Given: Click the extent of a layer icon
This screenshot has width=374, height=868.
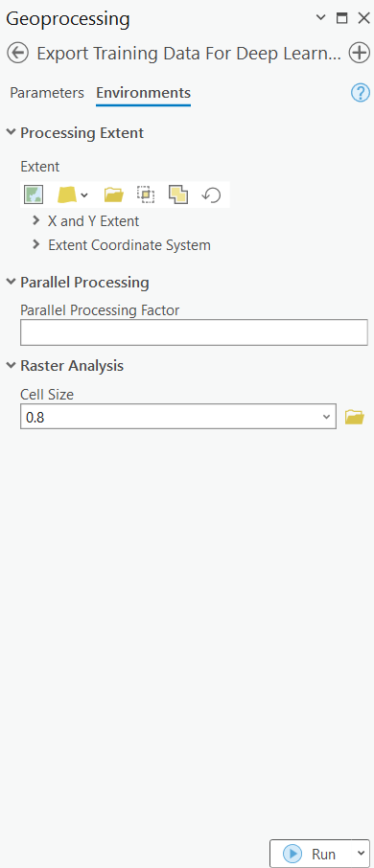Looking at the screenshot, I should 67,194.
